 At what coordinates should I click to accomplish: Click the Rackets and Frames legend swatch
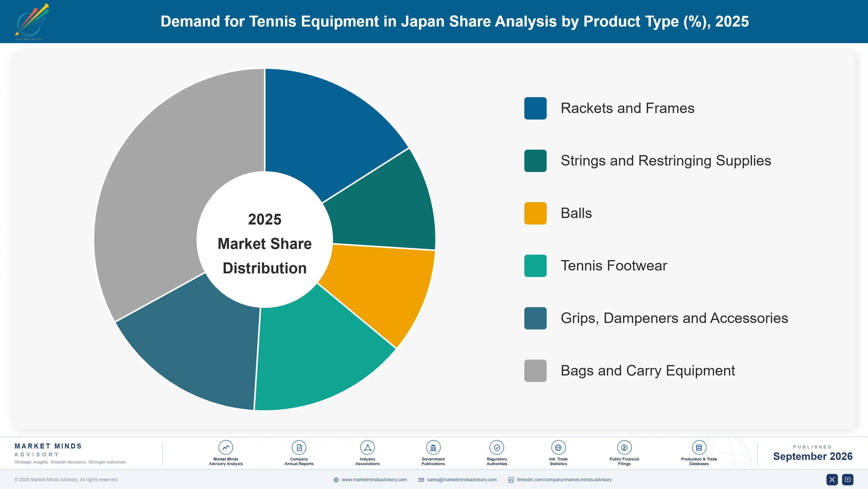[535, 108]
